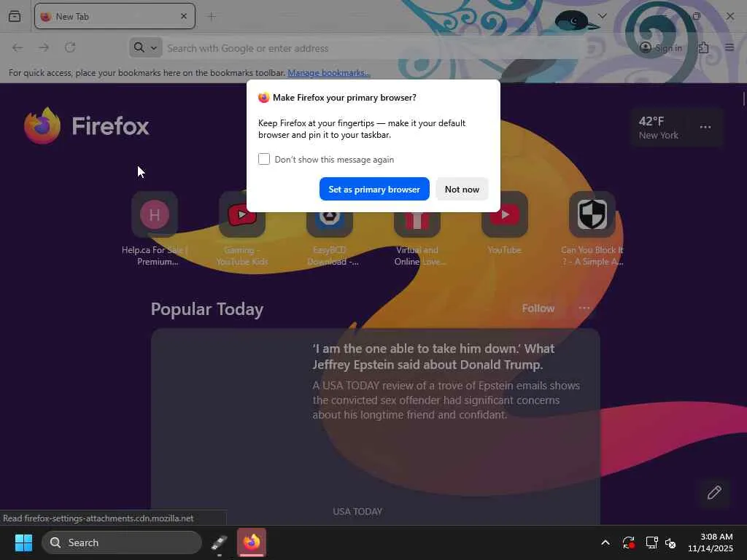Read the story summary about Epstein emails
Screen dimensions: 747x560
click(446, 400)
